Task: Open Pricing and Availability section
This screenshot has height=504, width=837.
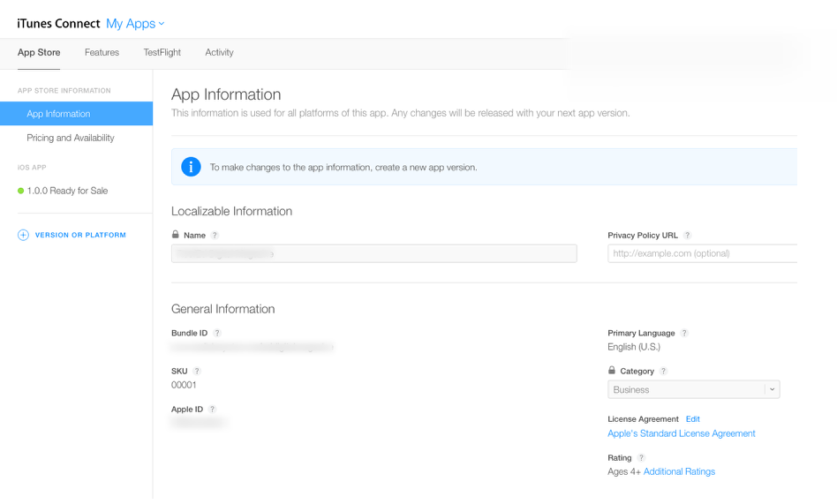Action: tap(71, 138)
